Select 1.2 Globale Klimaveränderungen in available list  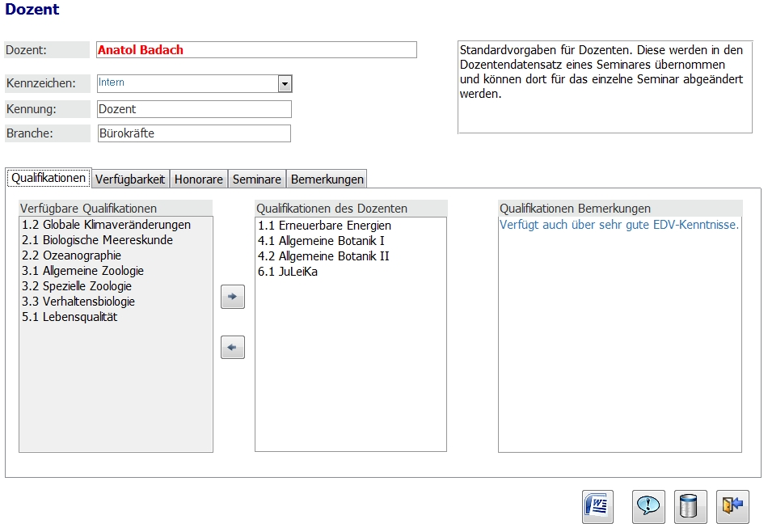pos(106,225)
